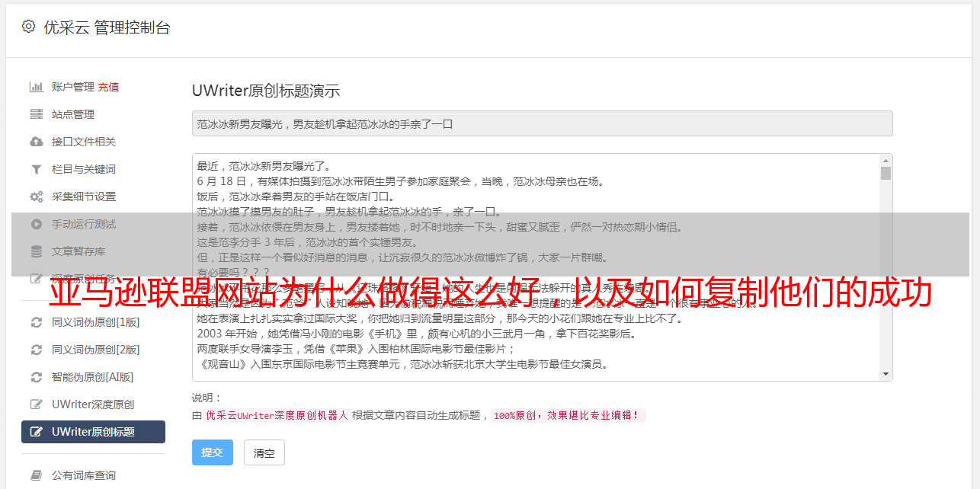Viewport: 980px width, 489px height.
Task: Open 账户管理 menu item
Action: pyautogui.click(x=73, y=87)
